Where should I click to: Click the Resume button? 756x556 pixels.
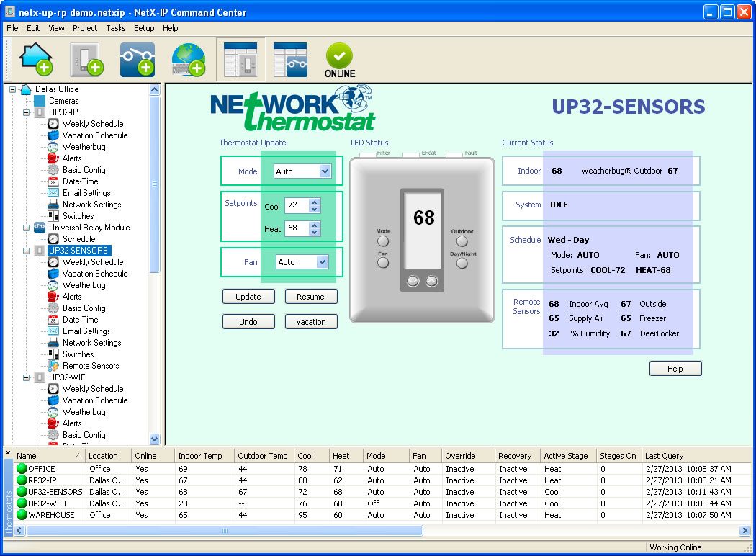[x=310, y=297]
